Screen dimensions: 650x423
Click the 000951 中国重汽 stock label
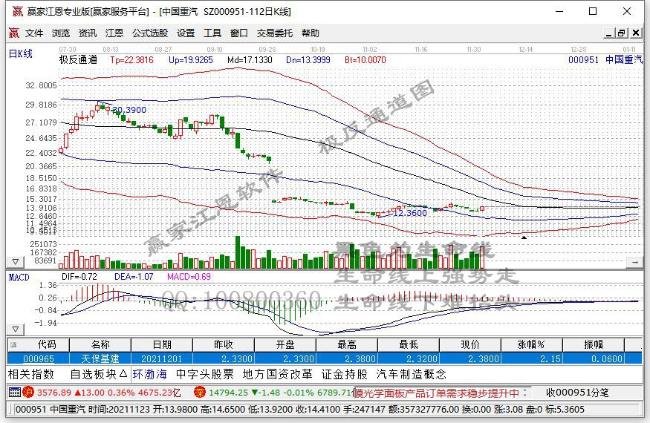(x=605, y=60)
